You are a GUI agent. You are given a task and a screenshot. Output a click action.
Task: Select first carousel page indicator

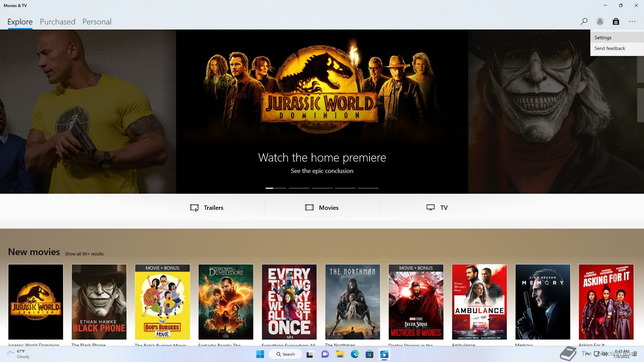pos(276,188)
